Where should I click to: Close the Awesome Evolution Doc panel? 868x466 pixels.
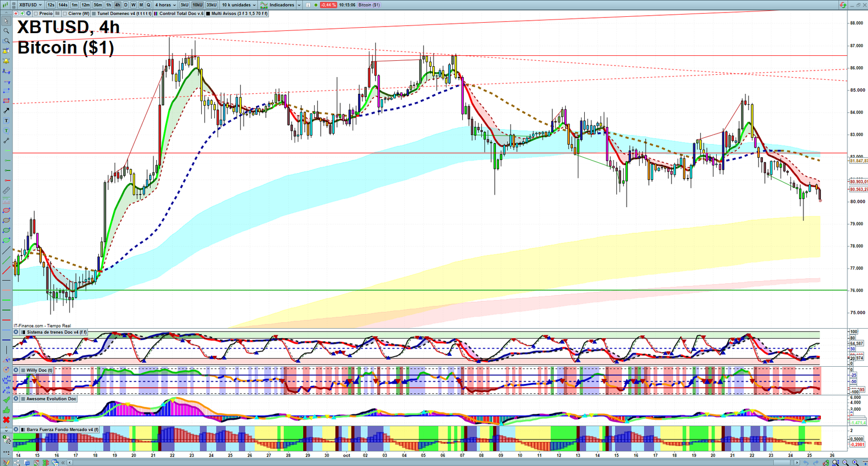pos(16,399)
